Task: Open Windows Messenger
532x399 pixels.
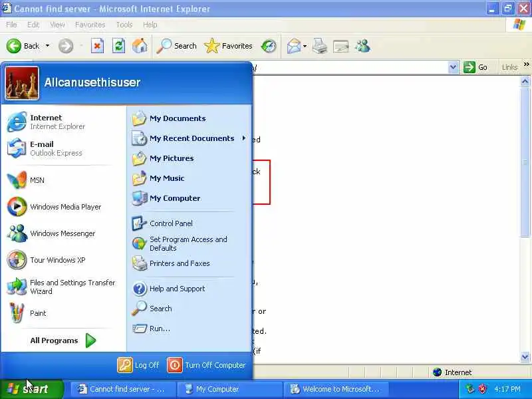Action: [63, 233]
